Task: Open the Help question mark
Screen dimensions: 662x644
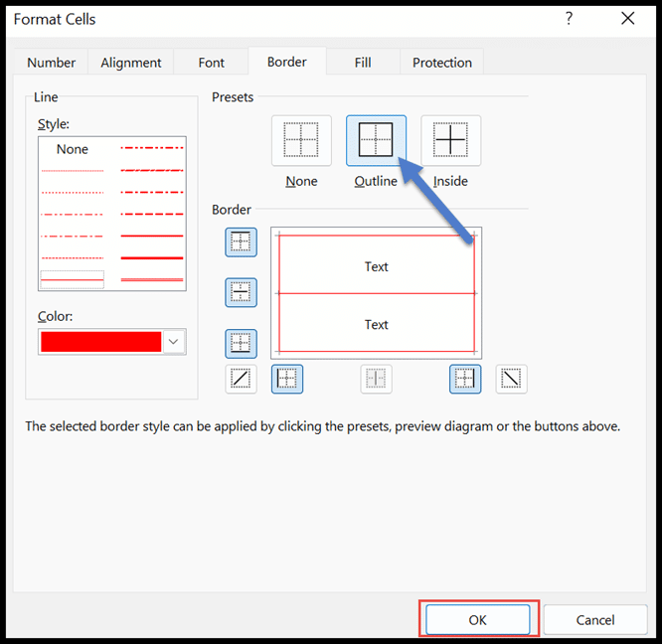Action: (x=569, y=18)
